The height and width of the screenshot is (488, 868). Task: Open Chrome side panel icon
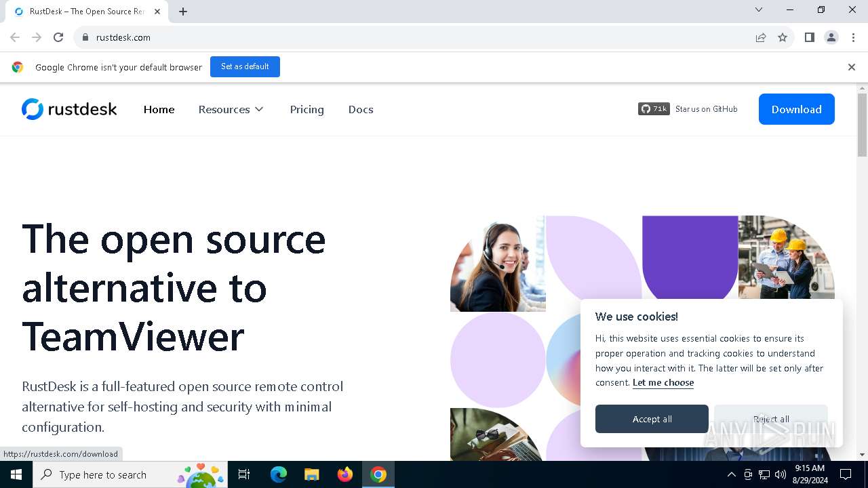pos(809,37)
